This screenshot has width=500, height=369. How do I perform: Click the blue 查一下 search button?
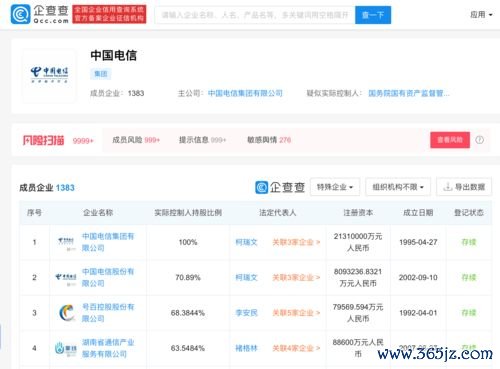pyautogui.click(x=373, y=15)
